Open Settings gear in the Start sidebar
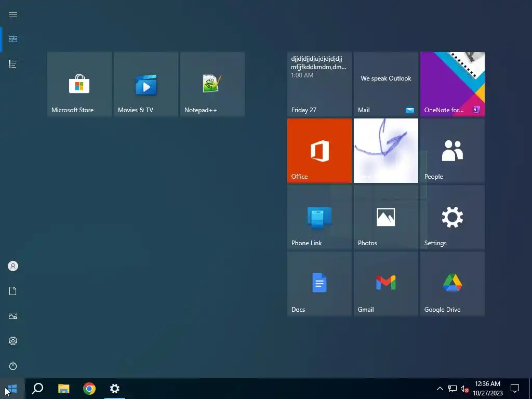The height and width of the screenshot is (399, 532). pos(13,341)
